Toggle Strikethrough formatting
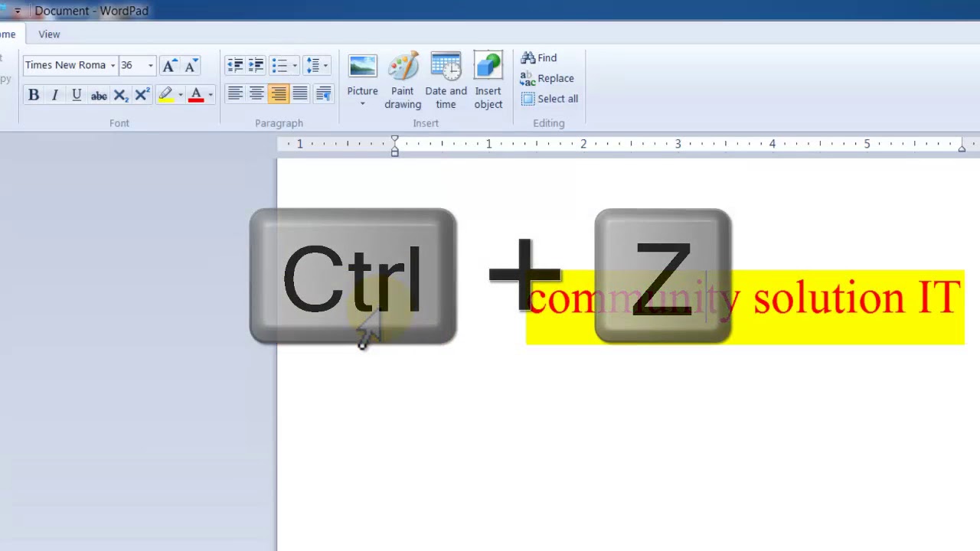Viewport: 980px width, 551px height. pyautogui.click(x=99, y=95)
